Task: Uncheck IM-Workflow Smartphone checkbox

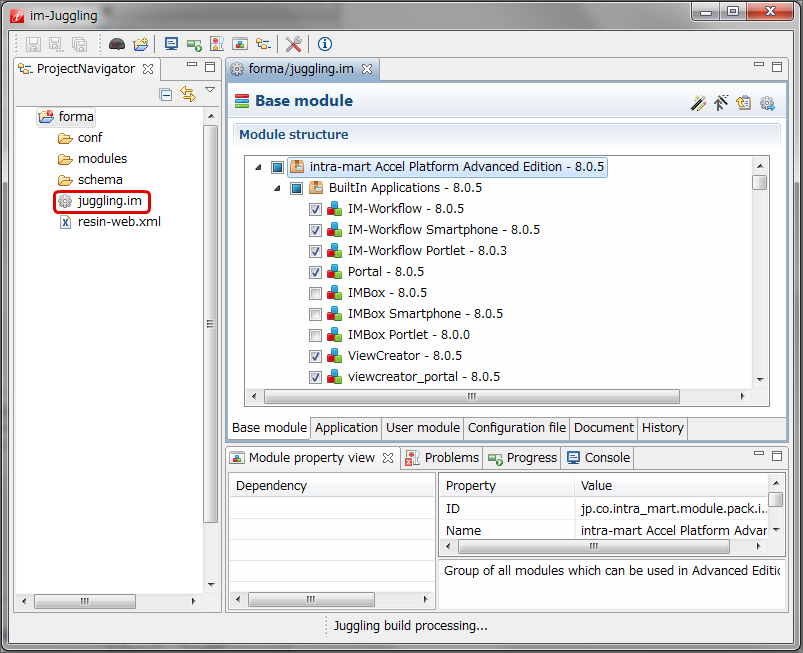Action: pyautogui.click(x=315, y=230)
